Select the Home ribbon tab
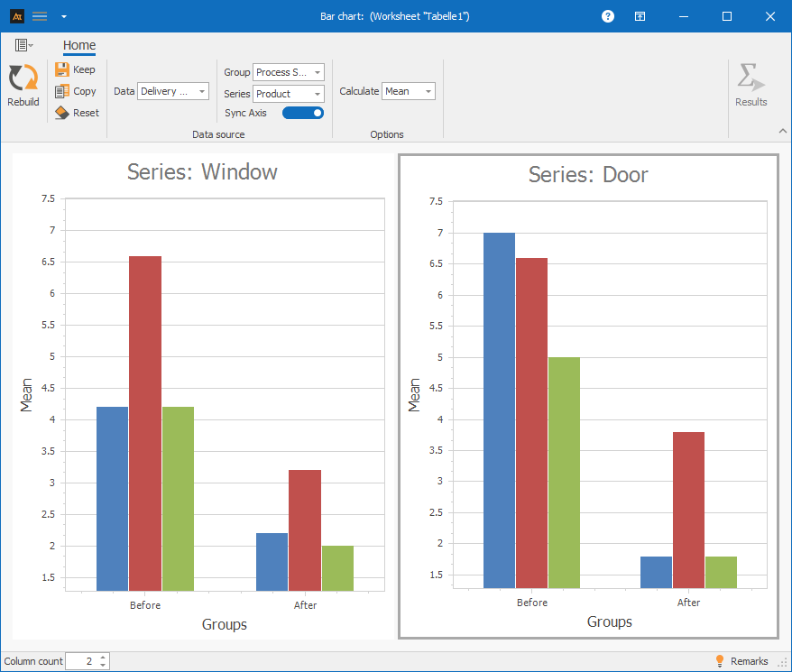The height and width of the screenshot is (672, 792). pos(79,45)
